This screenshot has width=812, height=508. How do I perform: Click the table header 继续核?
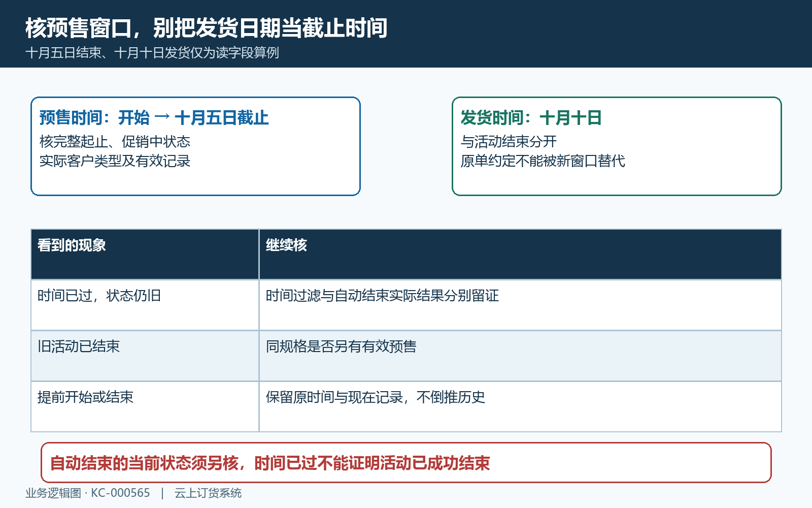click(x=520, y=254)
